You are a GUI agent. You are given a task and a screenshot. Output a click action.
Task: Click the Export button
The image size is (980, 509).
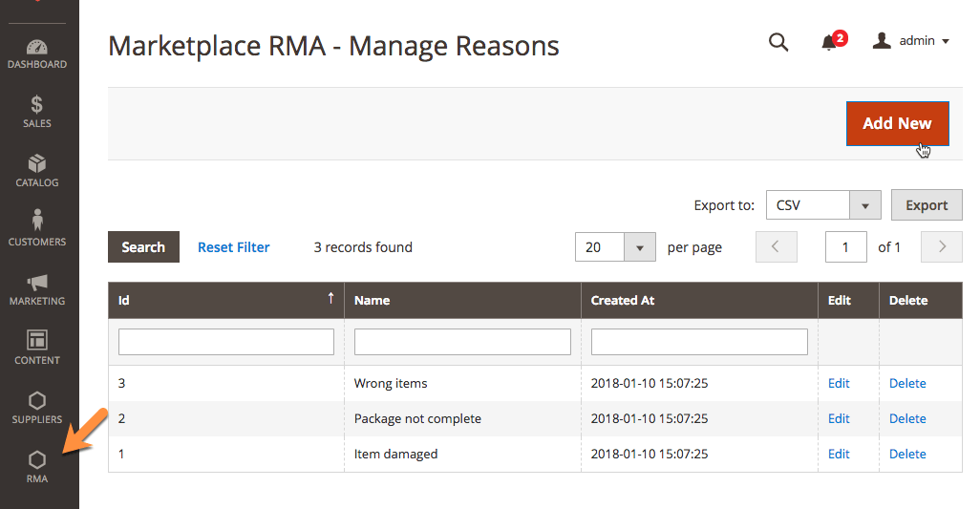click(x=926, y=205)
